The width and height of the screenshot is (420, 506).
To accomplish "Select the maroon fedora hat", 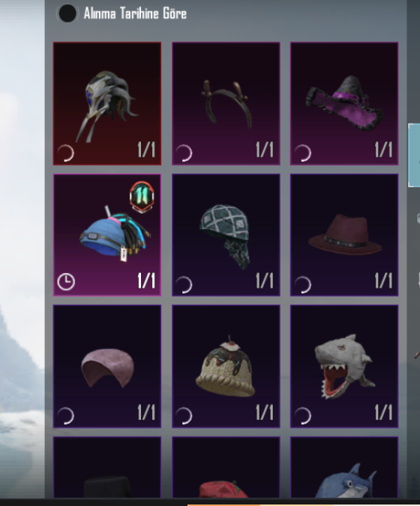I will [x=344, y=235].
